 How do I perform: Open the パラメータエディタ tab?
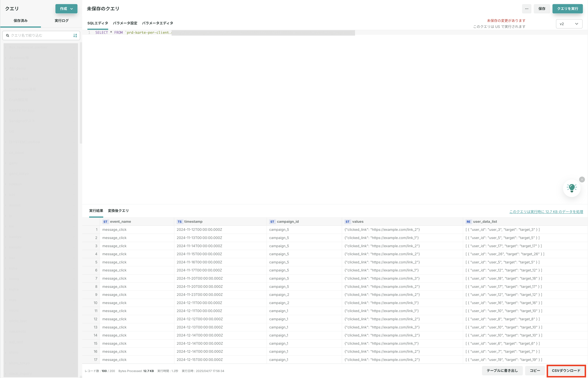(157, 23)
